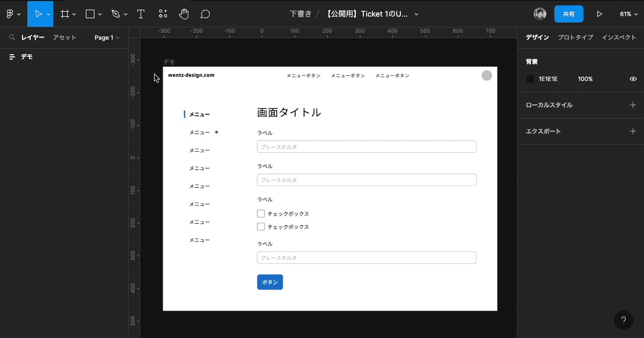The width and height of the screenshot is (644, 338).
Task: Click the help question mark button
Action: (623, 320)
